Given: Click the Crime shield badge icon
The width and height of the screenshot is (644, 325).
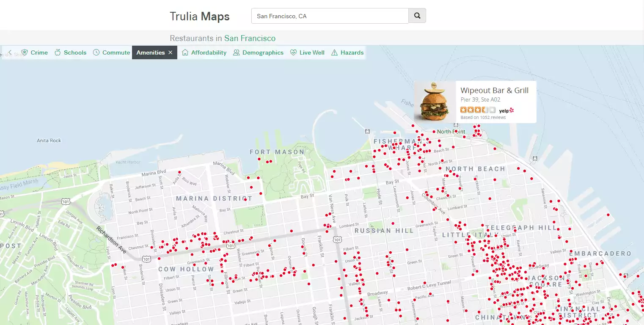Looking at the screenshot, I should [25, 52].
